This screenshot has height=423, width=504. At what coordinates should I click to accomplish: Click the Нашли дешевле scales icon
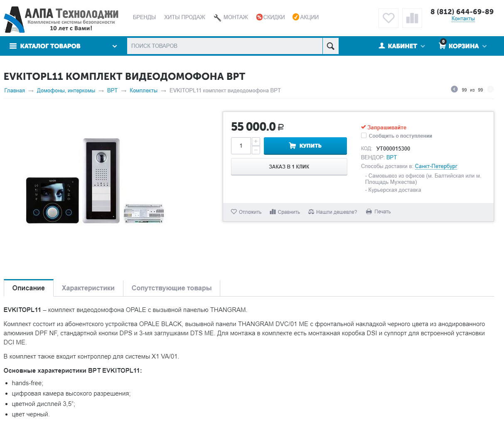pyautogui.click(x=311, y=212)
